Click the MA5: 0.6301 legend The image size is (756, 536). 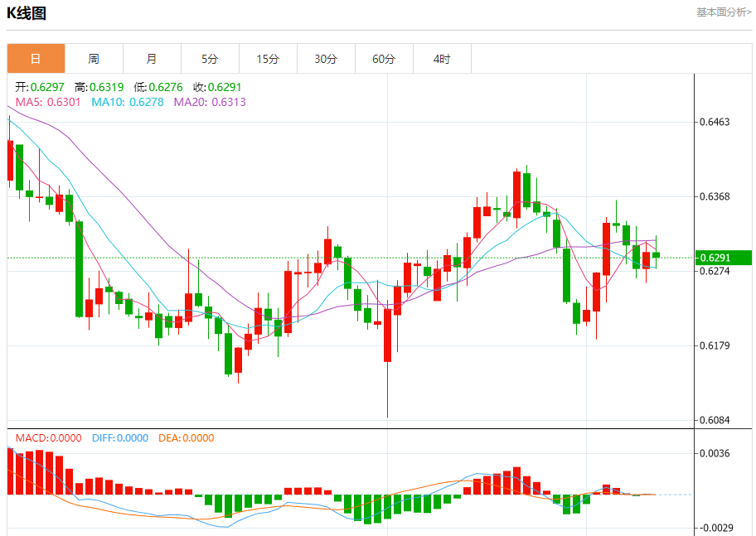(48, 102)
